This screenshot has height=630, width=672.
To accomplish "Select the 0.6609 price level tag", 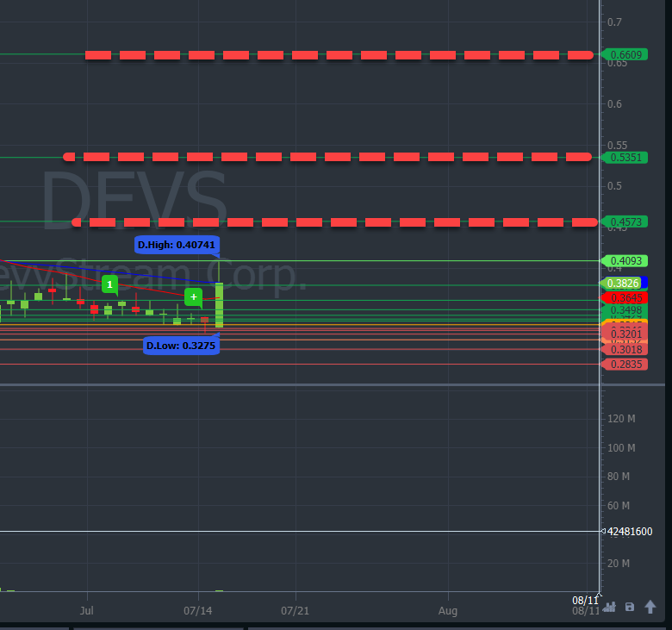I will coord(625,55).
